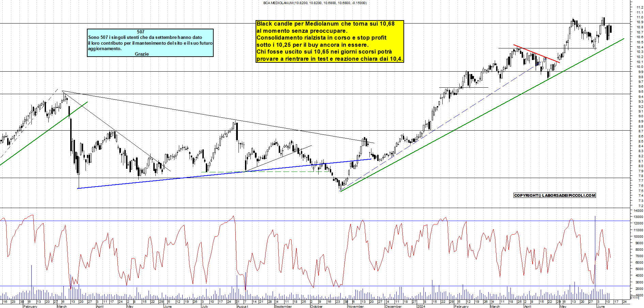Select the 10.5 price axis value
644x308 pixels.
tap(640, 42)
